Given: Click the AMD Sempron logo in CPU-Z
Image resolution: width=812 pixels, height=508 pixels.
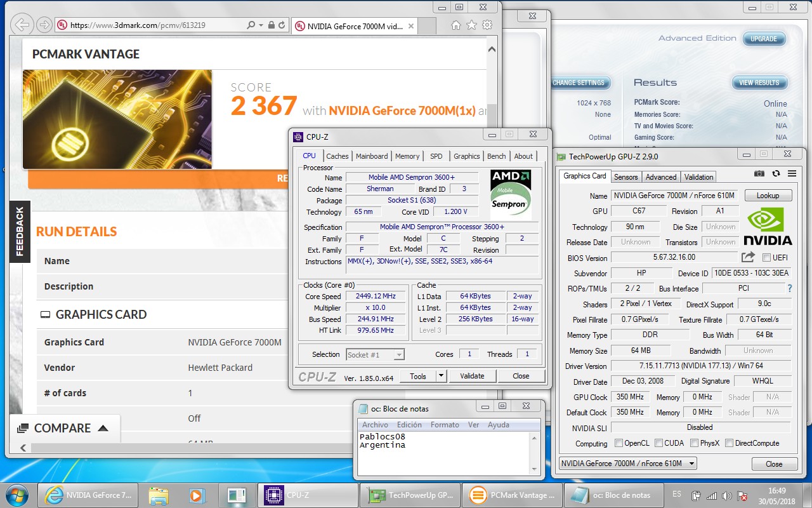Looking at the screenshot, I should click(511, 194).
